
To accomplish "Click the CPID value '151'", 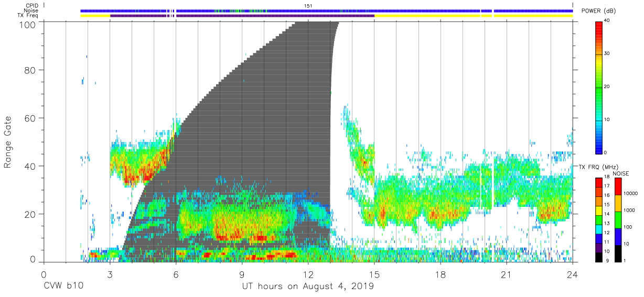I will click(x=308, y=5).
